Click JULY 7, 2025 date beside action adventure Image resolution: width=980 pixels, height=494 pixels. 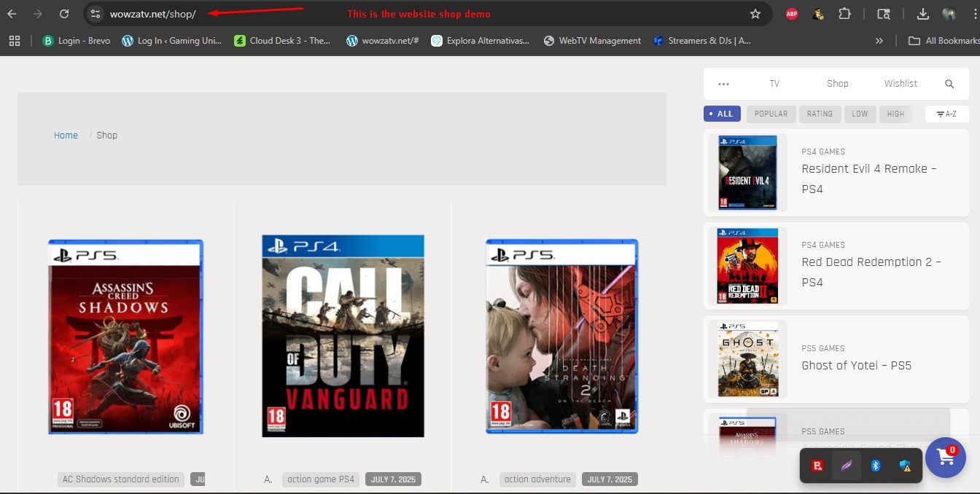[610, 479]
